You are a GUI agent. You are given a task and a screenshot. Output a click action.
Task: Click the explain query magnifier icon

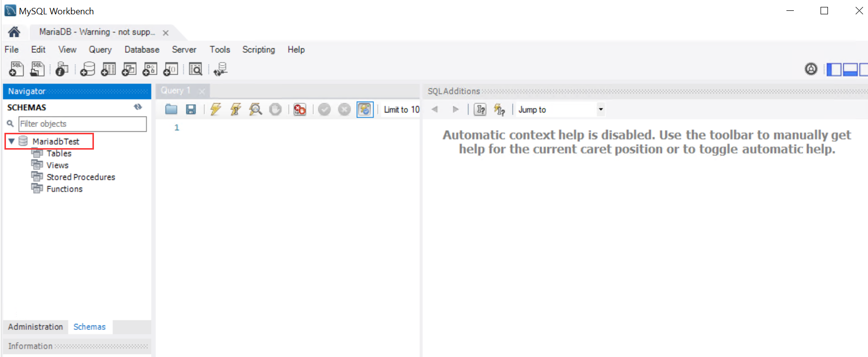[x=256, y=109]
